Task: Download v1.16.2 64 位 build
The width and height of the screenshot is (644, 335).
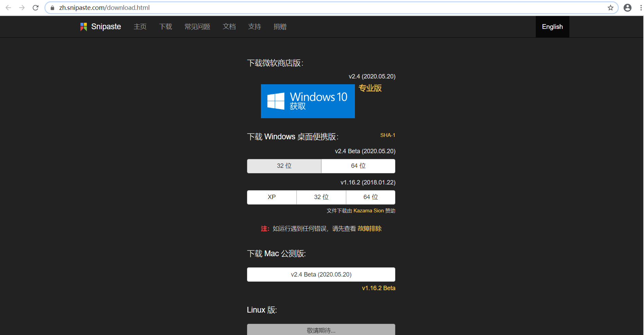Action: coord(371,197)
